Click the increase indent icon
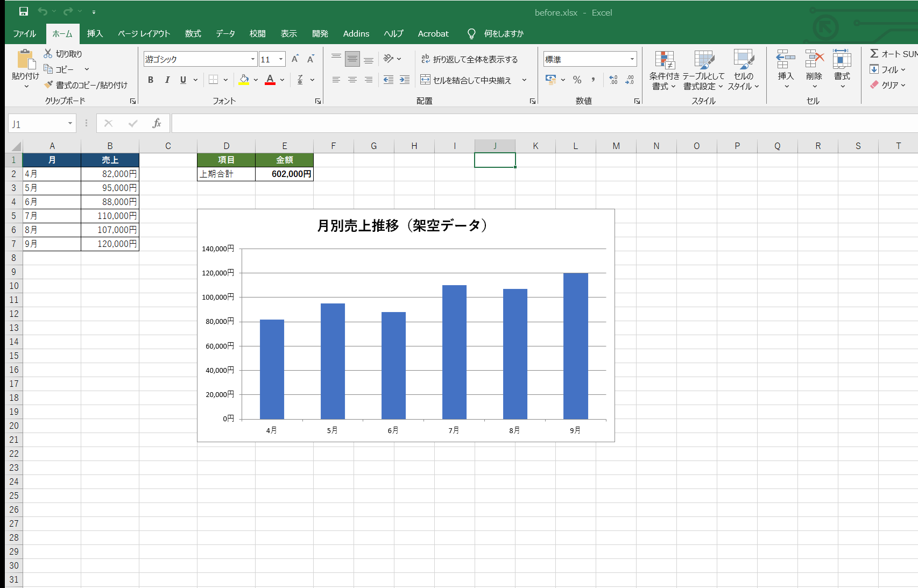 pos(405,80)
